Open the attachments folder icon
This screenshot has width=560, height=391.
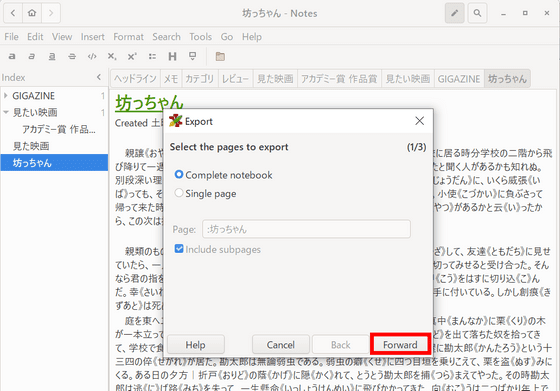[x=220, y=56]
